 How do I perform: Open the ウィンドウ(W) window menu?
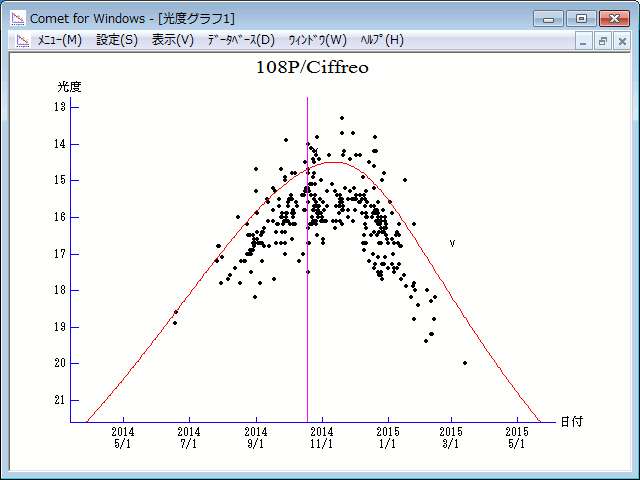click(317, 40)
